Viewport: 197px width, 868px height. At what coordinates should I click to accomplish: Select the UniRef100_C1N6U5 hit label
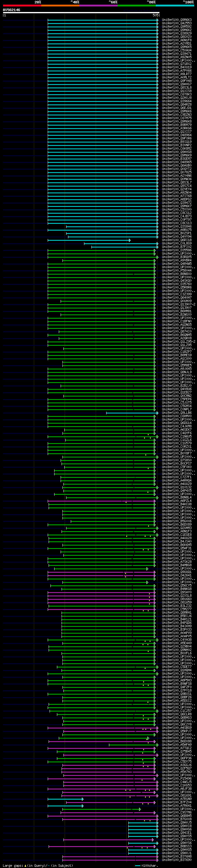[176, 437]
